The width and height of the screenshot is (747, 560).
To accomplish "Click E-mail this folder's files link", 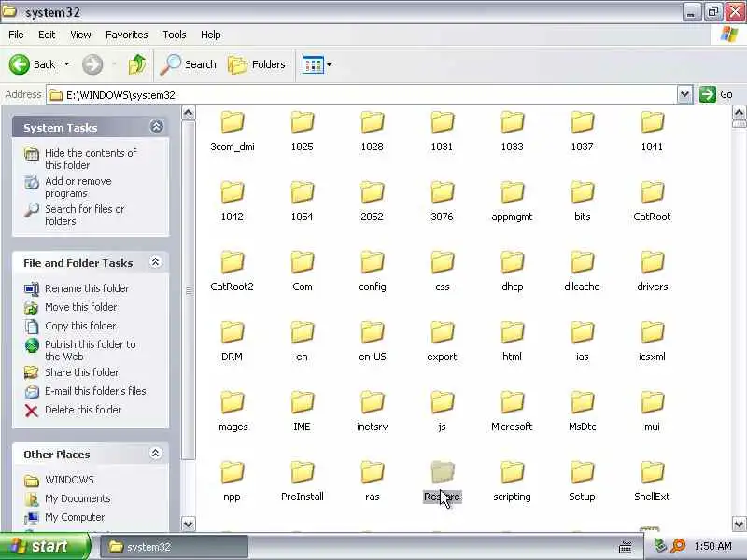I will 95,391.
